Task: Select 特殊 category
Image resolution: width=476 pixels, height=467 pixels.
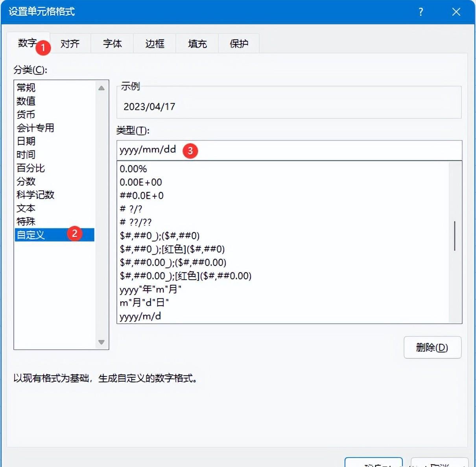Action: click(54, 221)
